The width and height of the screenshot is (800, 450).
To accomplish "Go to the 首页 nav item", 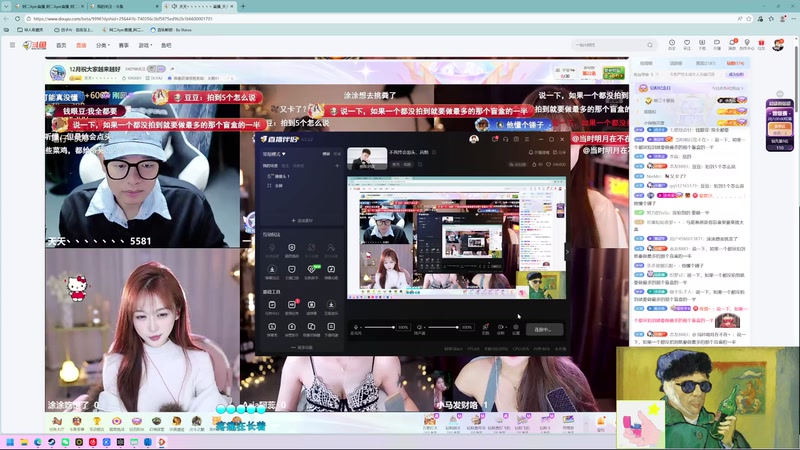I will (x=61, y=45).
